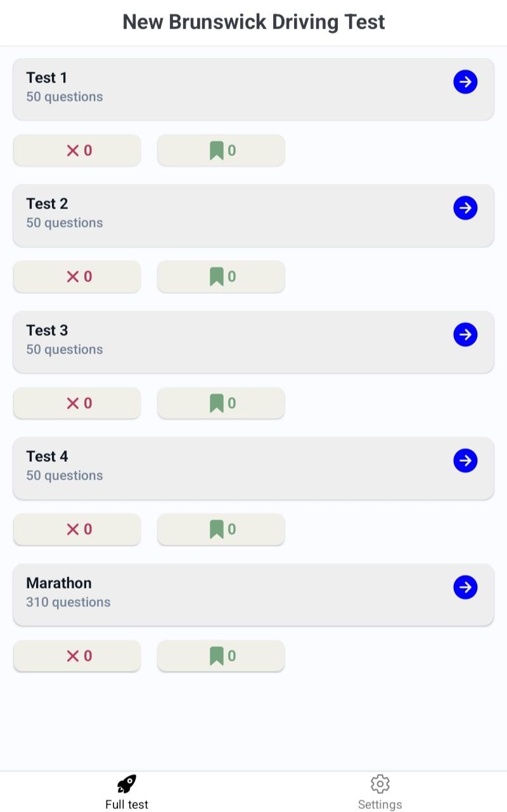Open the Settings gear icon
Screen dimensions: 507x812
click(x=380, y=784)
